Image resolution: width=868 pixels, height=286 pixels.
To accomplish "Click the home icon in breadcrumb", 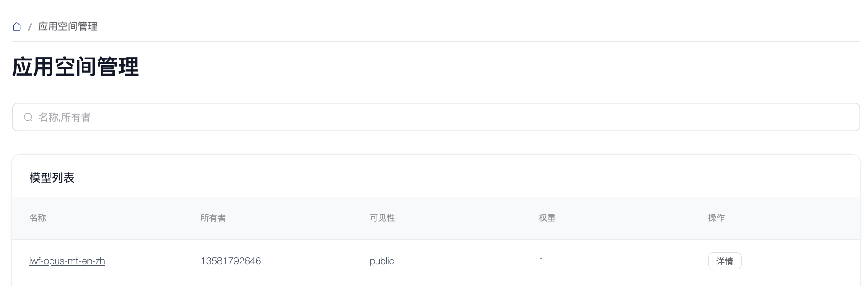I will [17, 26].
